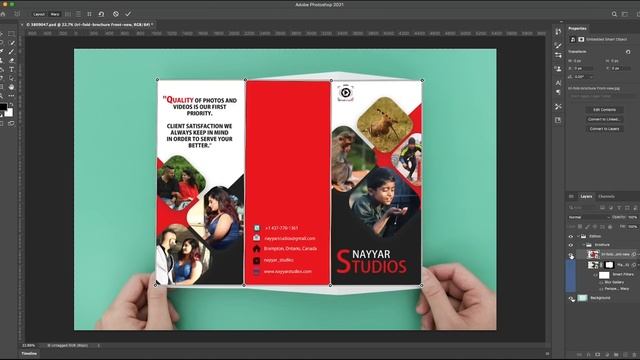Open the Clone Source panel icon
640x360 pixels.
click(558, 69)
